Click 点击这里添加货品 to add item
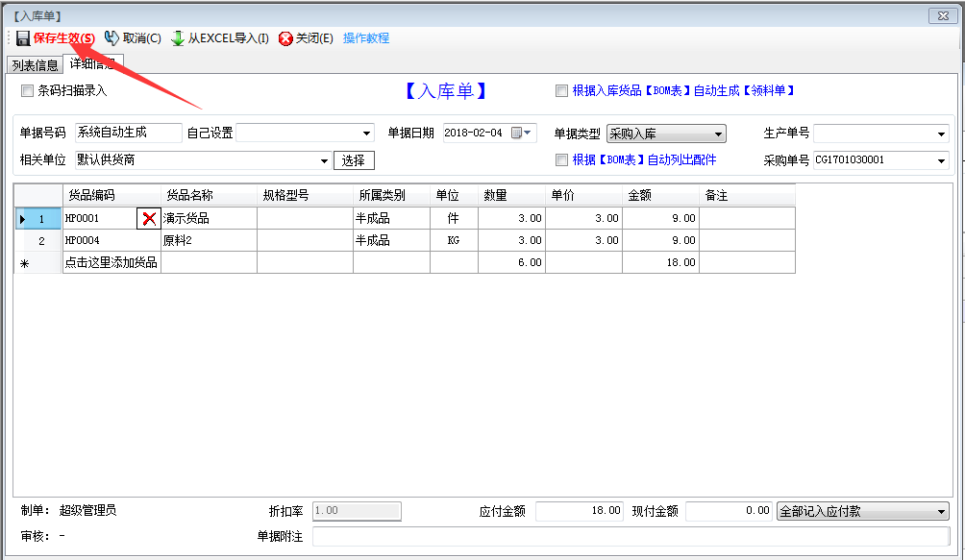The image size is (965, 560). [x=111, y=263]
